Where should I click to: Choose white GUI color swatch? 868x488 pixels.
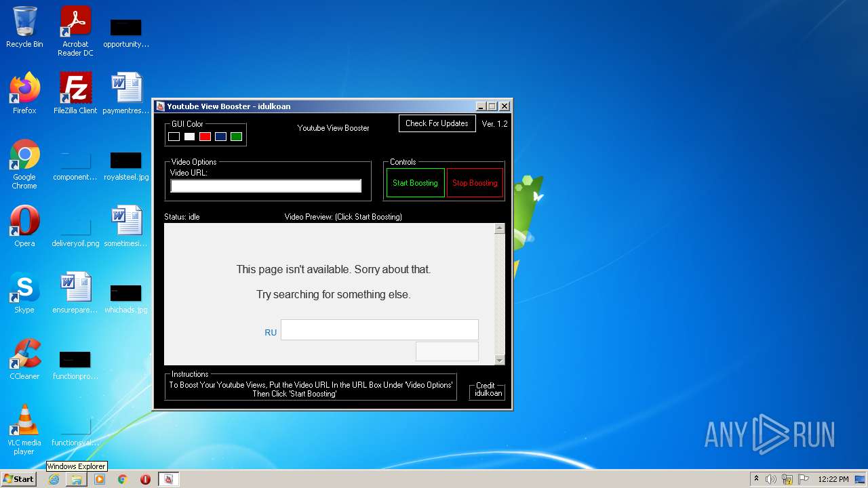[189, 137]
